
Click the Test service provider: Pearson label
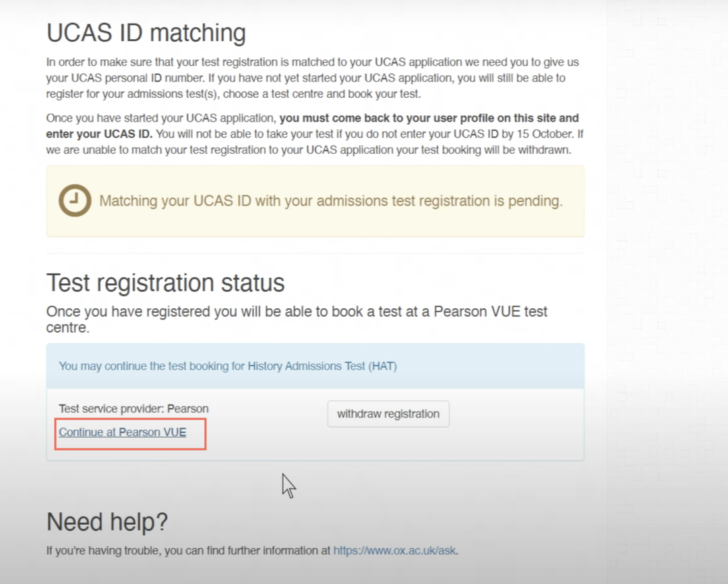[x=133, y=409]
